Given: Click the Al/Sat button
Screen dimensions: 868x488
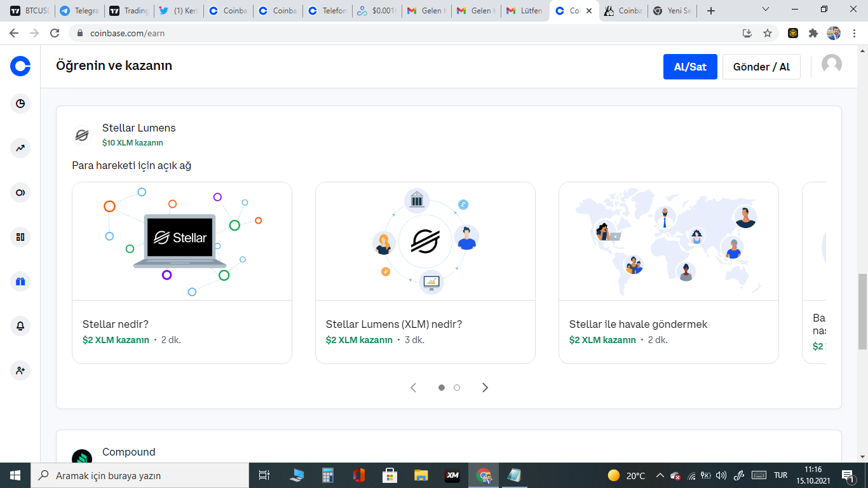Looking at the screenshot, I should tap(690, 67).
